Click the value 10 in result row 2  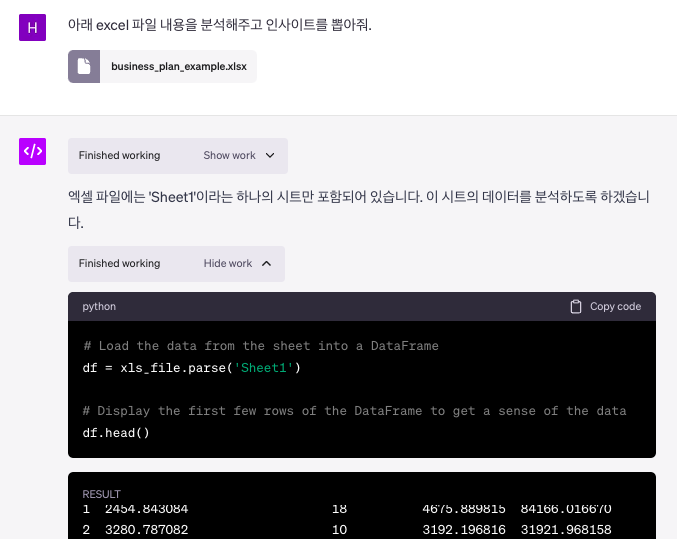pyautogui.click(x=339, y=529)
